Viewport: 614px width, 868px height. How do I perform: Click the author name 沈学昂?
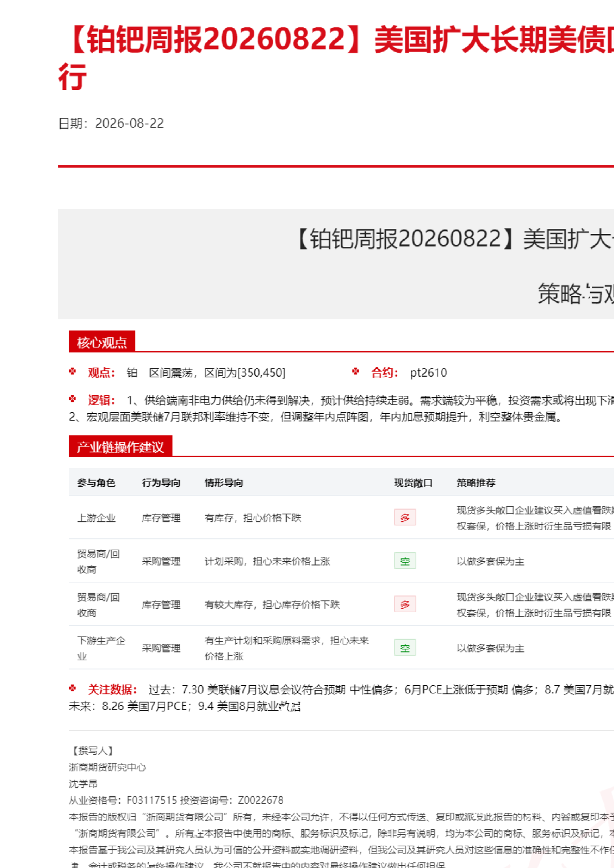click(x=83, y=784)
